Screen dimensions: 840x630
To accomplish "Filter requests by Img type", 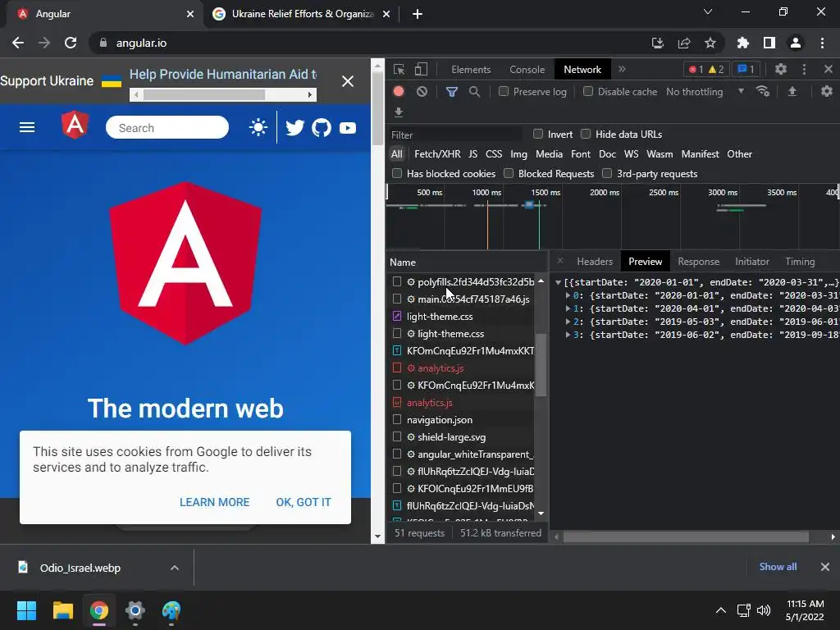I will click(518, 154).
